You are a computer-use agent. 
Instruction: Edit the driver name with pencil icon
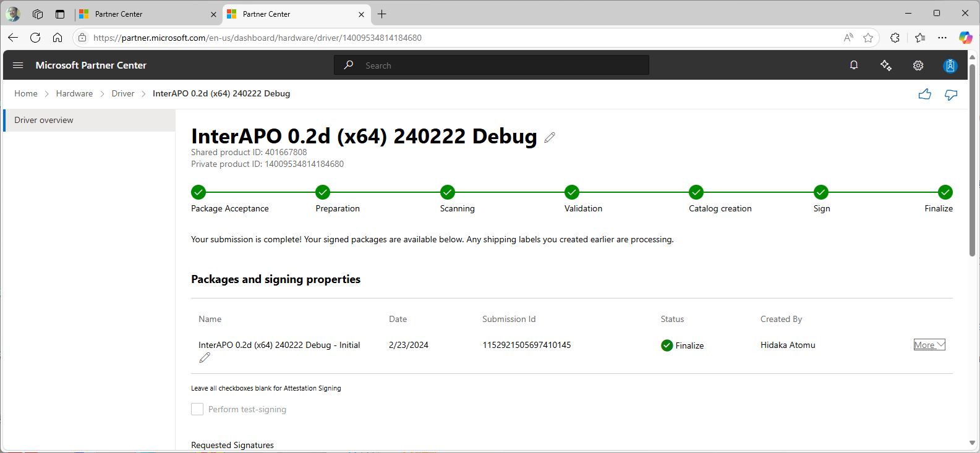click(x=550, y=137)
